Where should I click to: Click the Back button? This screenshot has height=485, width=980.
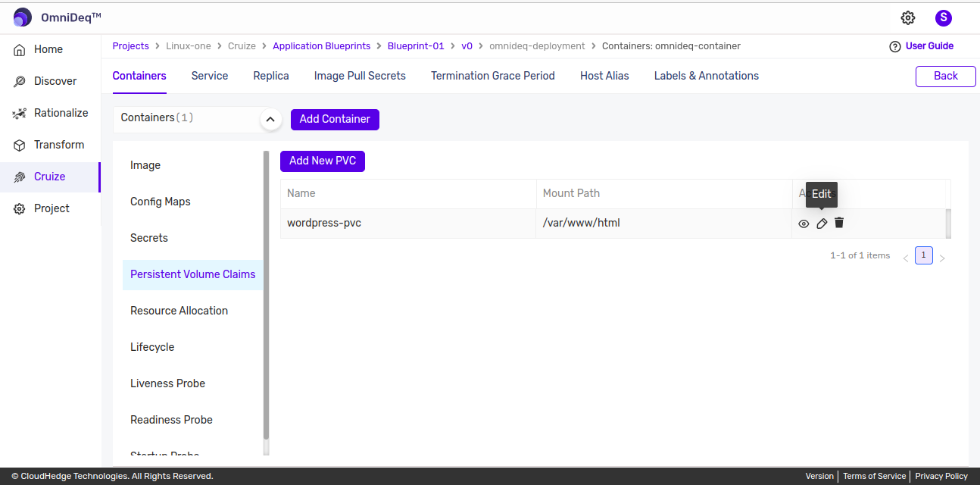[x=946, y=76]
